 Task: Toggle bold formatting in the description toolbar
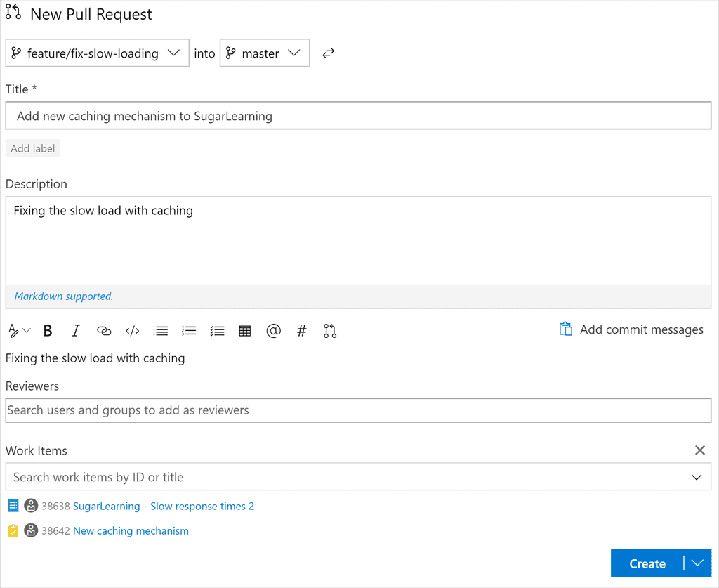pyautogui.click(x=47, y=330)
